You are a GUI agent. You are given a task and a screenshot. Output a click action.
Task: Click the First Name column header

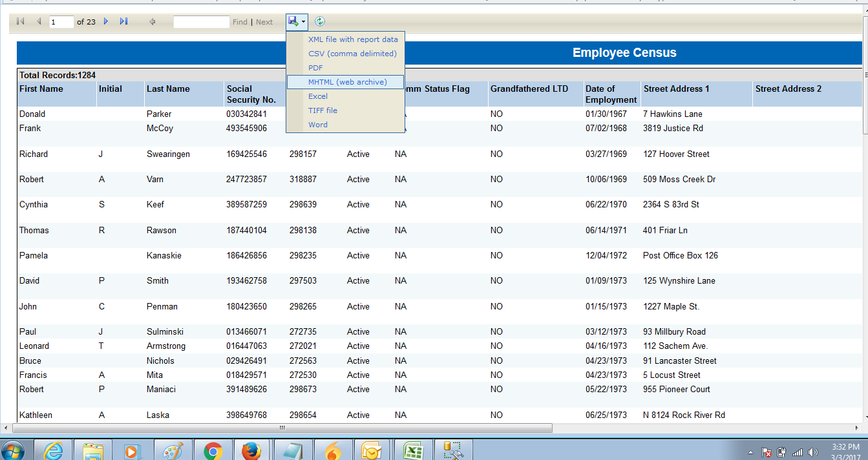41,89
